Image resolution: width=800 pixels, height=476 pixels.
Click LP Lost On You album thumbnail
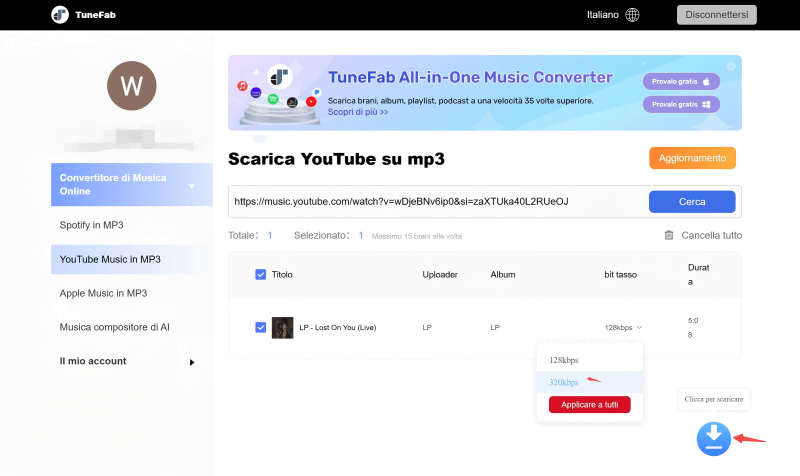283,327
